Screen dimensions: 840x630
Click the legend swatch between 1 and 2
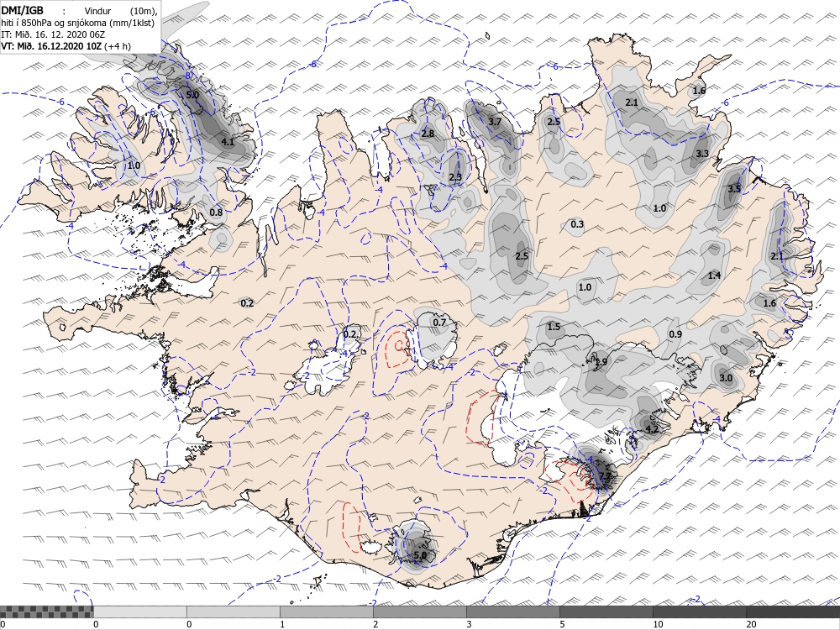(x=326, y=612)
